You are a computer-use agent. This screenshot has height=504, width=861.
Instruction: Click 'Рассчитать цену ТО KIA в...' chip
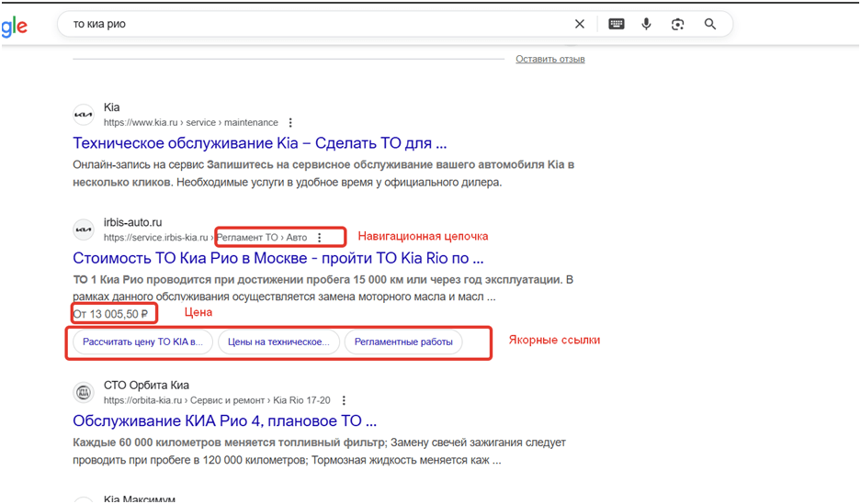coord(142,342)
